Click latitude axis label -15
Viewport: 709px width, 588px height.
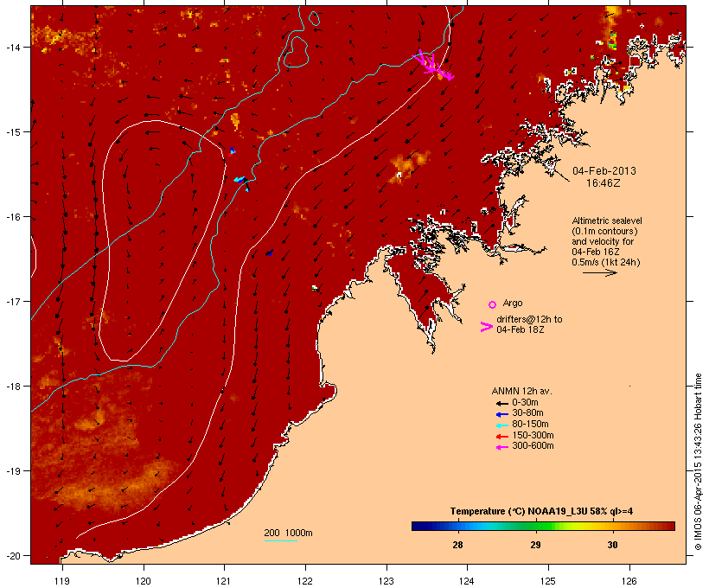click(13, 132)
